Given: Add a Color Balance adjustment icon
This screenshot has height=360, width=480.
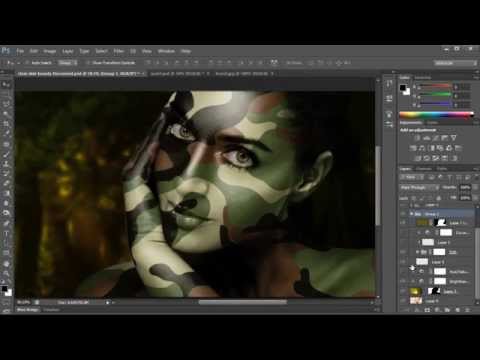Looking at the screenshot, I should 422,148.
